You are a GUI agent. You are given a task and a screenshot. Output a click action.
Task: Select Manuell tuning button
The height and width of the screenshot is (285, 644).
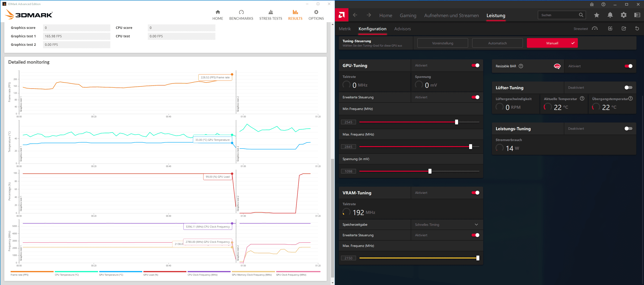pos(552,43)
